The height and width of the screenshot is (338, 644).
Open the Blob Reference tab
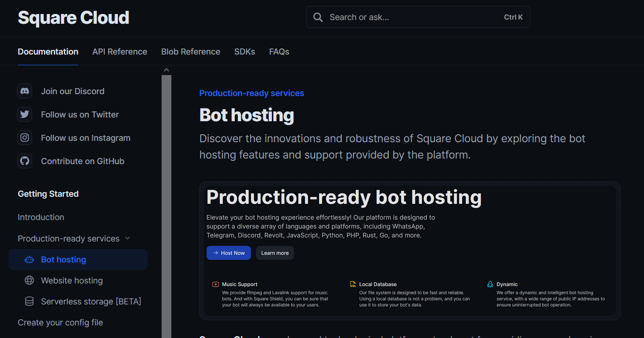190,52
